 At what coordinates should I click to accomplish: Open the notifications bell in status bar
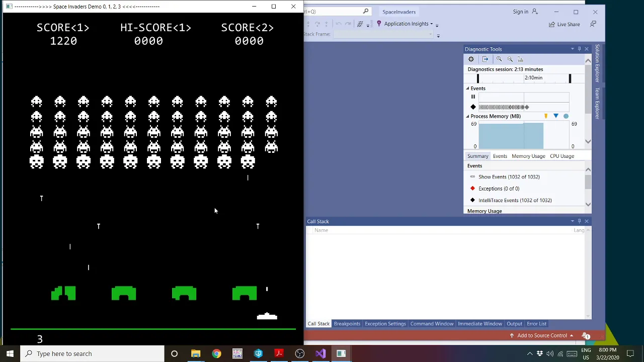click(x=586, y=336)
